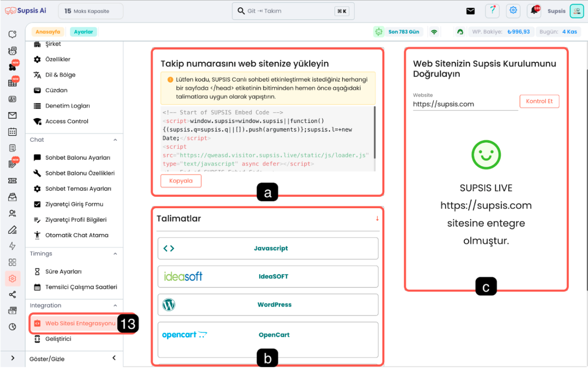Screen dimensions: 588x368
Task: Collapse the Göster/Gizle menu panel
Action: click(x=114, y=358)
